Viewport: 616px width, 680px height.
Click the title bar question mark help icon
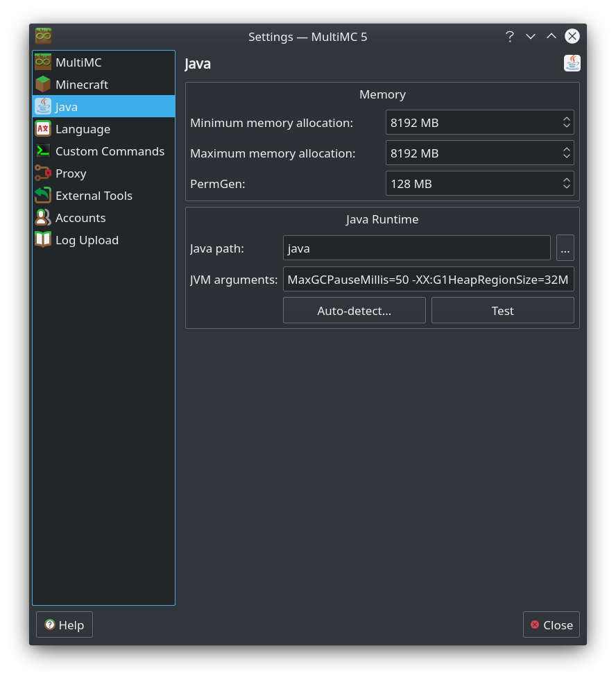(x=510, y=36)
